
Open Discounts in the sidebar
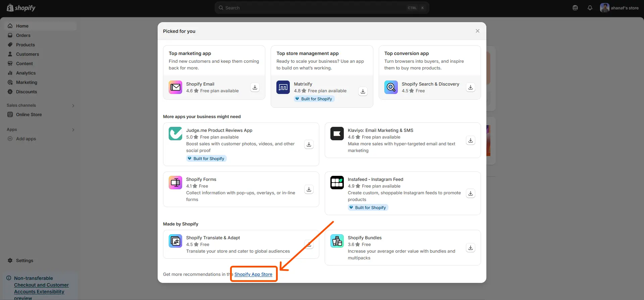40,92
